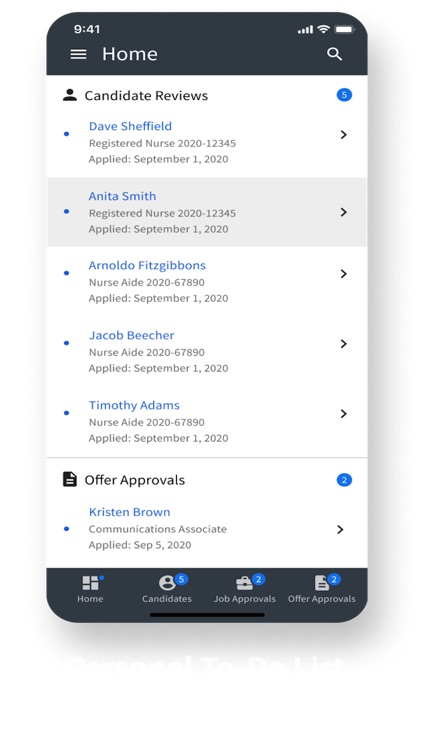Switch to the Candidates tab label
422x750 pixels.
click(x=167, y=599)
